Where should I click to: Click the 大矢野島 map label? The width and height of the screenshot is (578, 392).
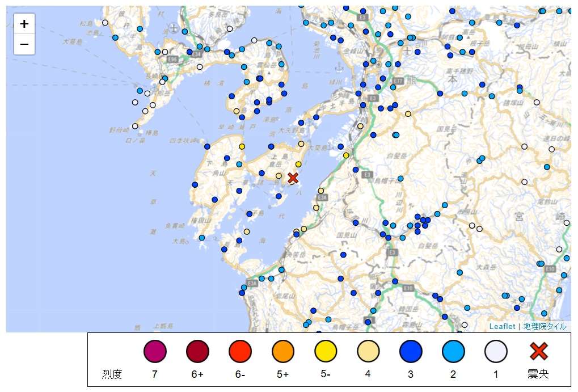click(x=291, y=130)
